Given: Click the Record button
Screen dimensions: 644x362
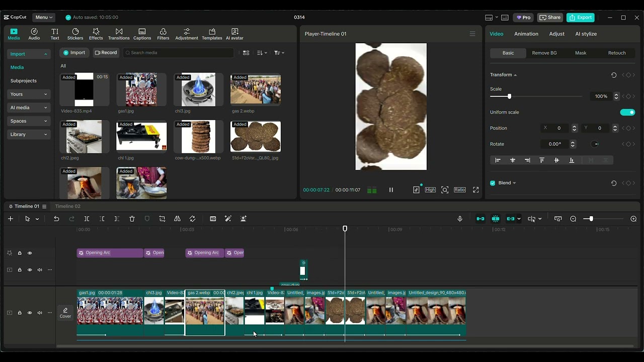Looking at the screenshot, I should click(x=106, y=52).
